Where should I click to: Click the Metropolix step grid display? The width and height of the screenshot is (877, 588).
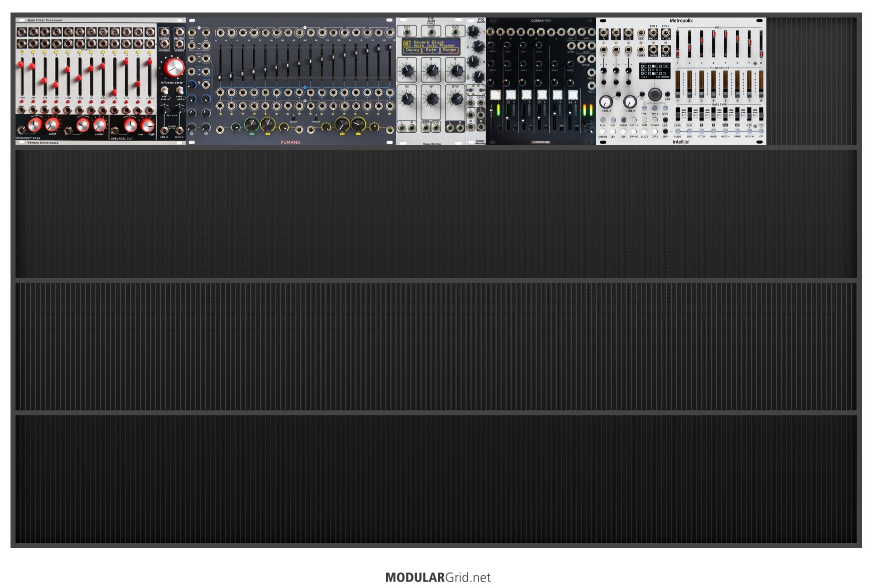point(655,71)
